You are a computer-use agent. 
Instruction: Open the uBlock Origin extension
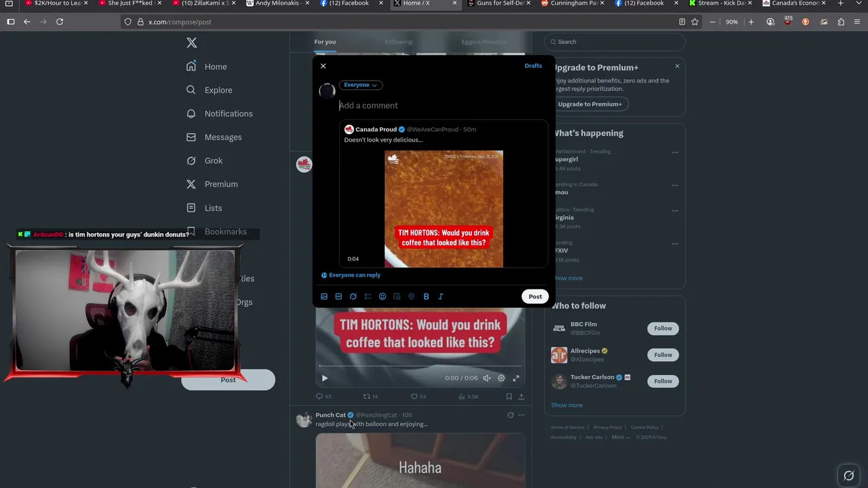pyautogui.click(x=788, y=22)
